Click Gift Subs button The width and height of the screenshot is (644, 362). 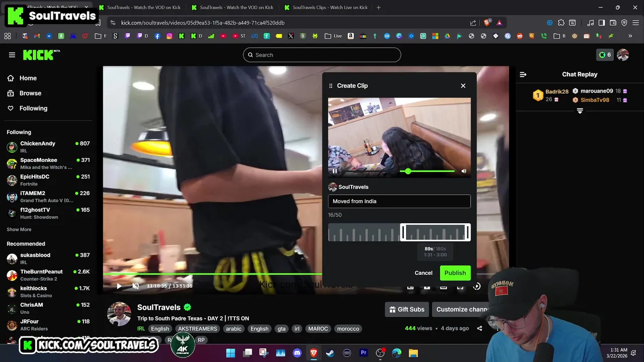407,309
